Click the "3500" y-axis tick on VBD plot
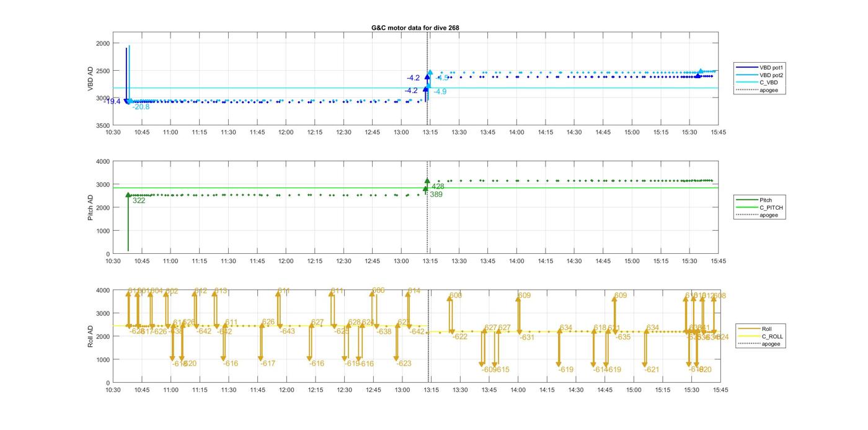 tap(102, 125)
